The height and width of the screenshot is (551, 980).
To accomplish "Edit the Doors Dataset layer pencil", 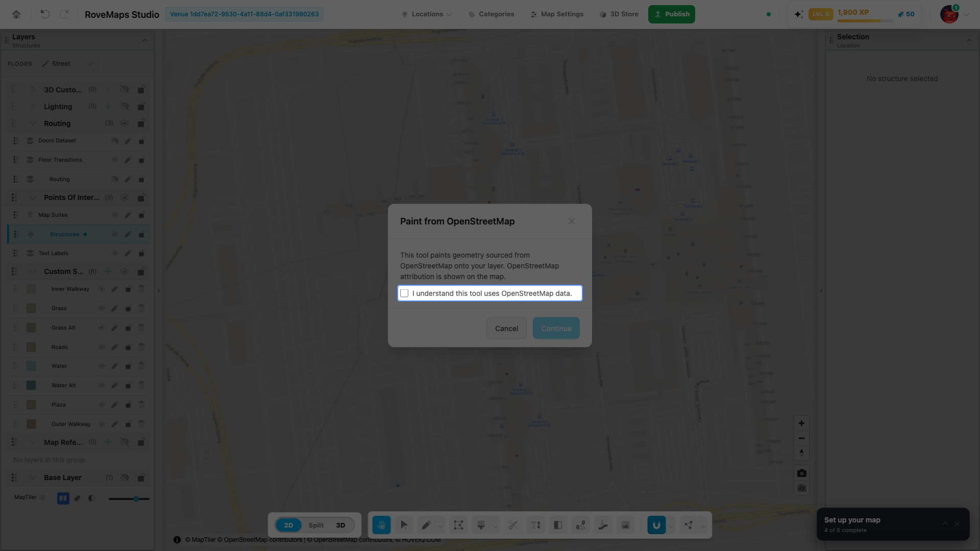I will coord(128,141).
